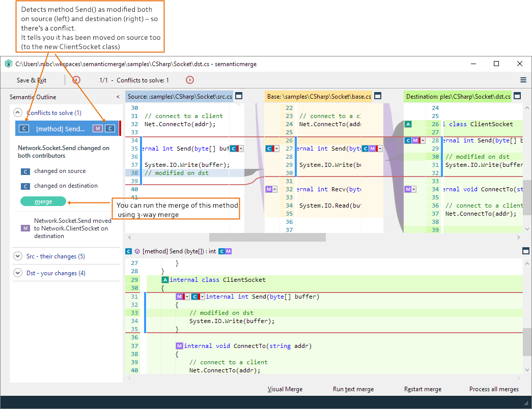Click the M moved badge in the [method] Send row
This screenshot has height=409, width=532.
click(x=98, y=129)
